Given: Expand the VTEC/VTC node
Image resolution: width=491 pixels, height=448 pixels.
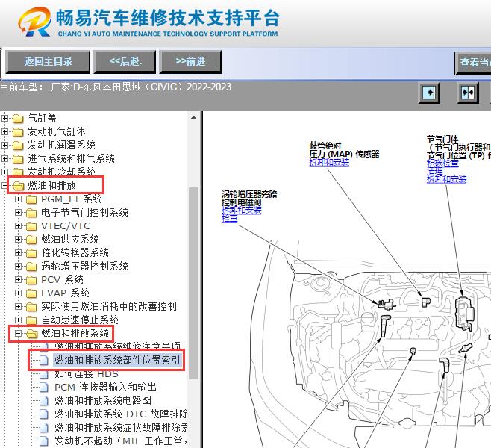Looking at the screenshot, I should coord(18,226).
